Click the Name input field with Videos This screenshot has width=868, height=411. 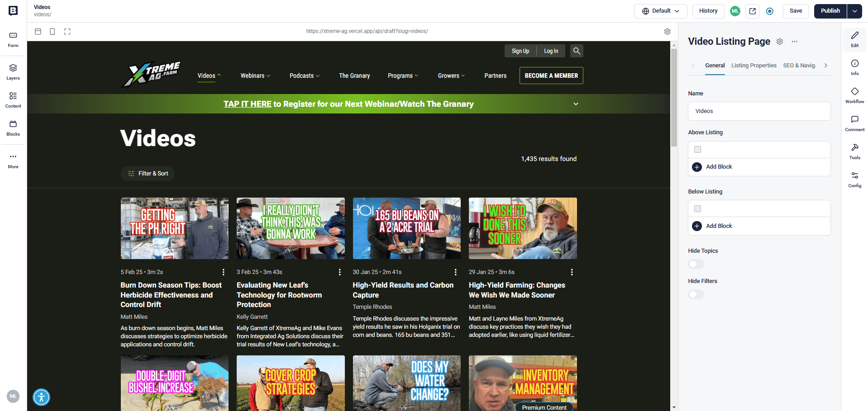point(759,111)
